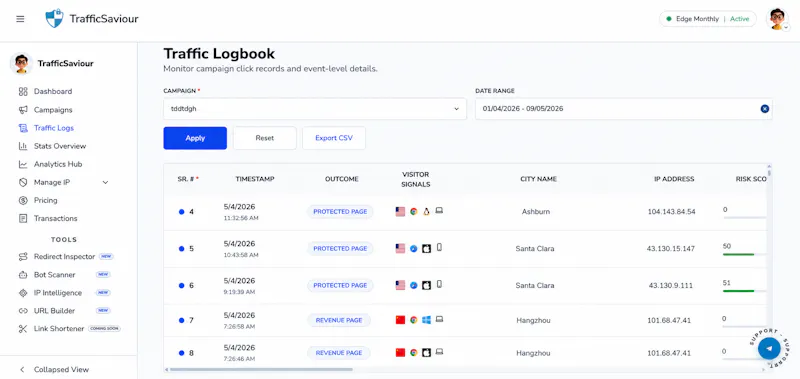The width and height of the screenshot is (800, 379).
Task: Open the user avatar menu in header
Action: tap(777, 19)
